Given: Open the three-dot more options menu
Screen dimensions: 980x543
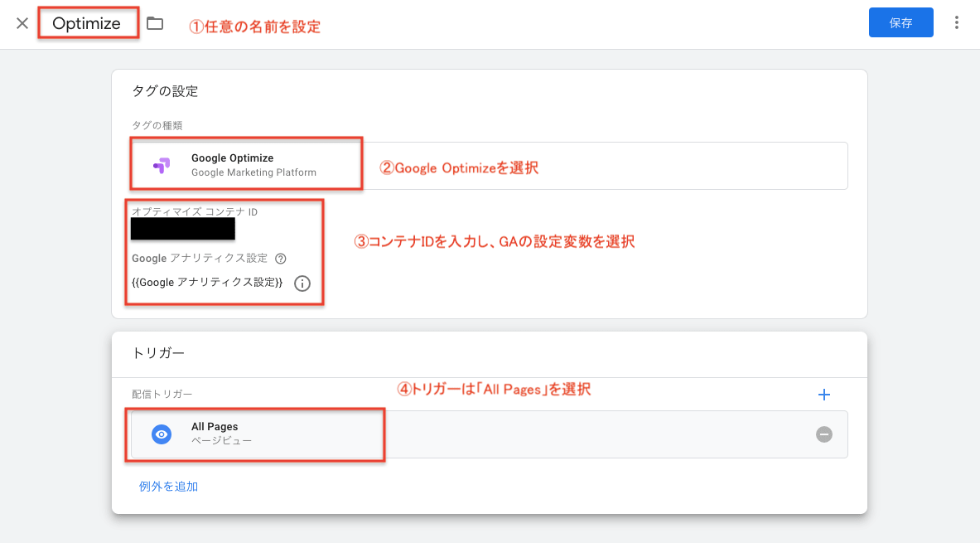Looking at the screenshot, I should point(956,23).
